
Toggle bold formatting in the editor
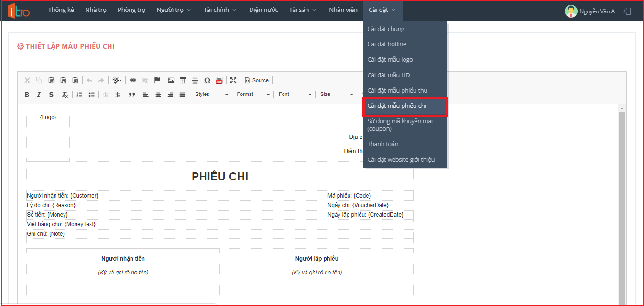27,95
